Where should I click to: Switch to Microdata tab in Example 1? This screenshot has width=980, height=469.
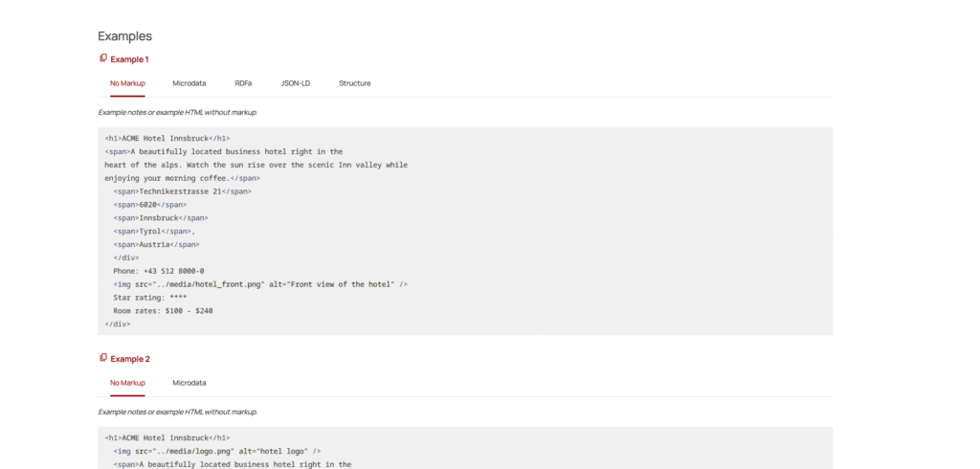[189, 83]
